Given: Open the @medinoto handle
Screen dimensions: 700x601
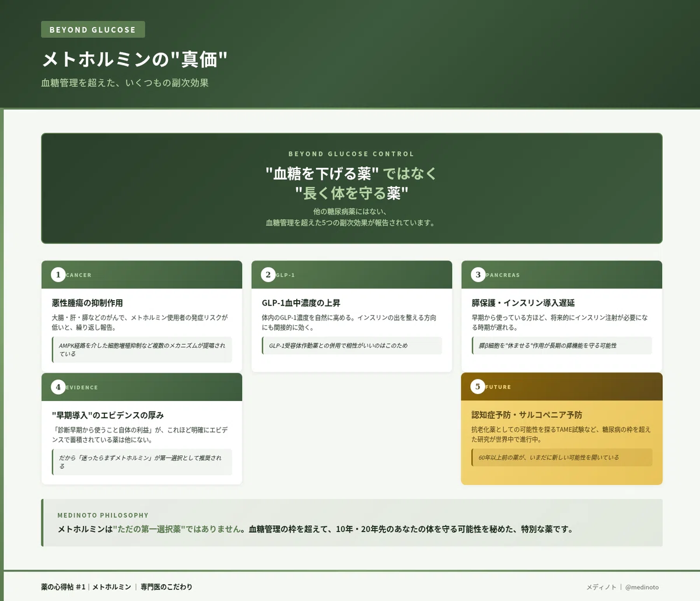Looking at the screenshot, I should point(642,587).
